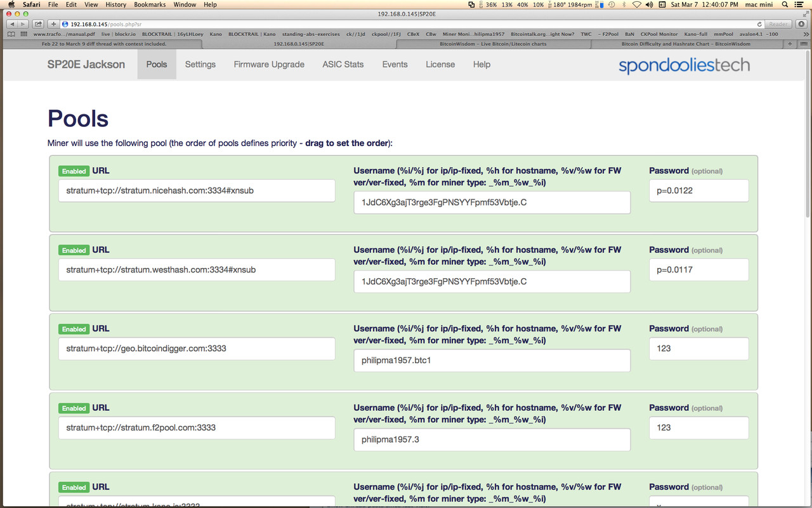Open the Bluetooth menu bar icon
Screen dimensions: 812x508
click(623, 4)
